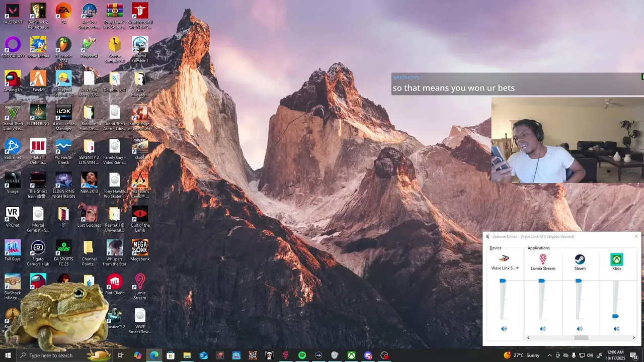Select the FL Studio 2024 shortcut
The width and height of the screenshot is (644, 362).
click(63, 50)
